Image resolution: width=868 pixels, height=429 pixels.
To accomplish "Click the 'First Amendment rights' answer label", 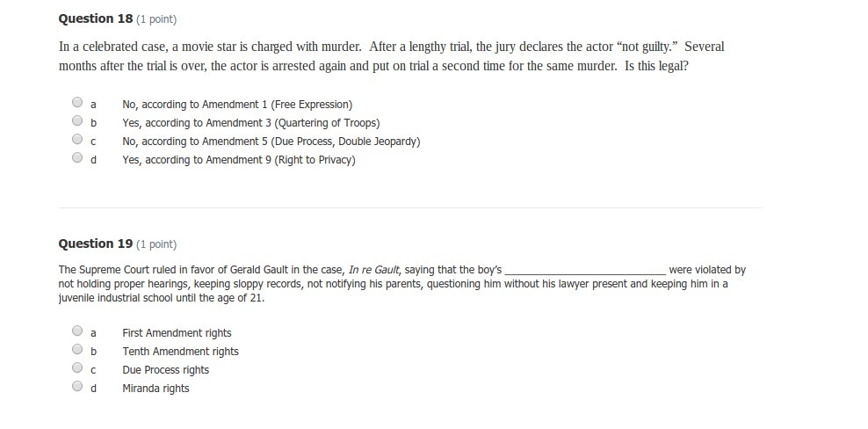I will point(177,333).
